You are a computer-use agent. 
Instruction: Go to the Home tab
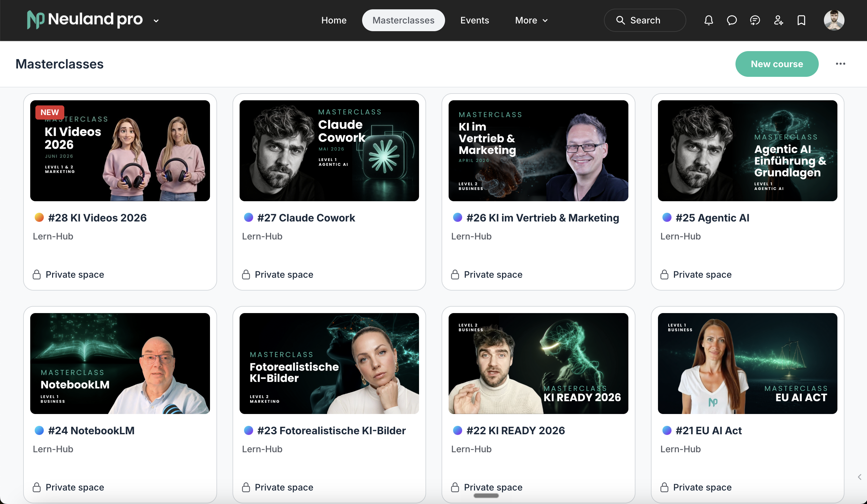(334, 20)
